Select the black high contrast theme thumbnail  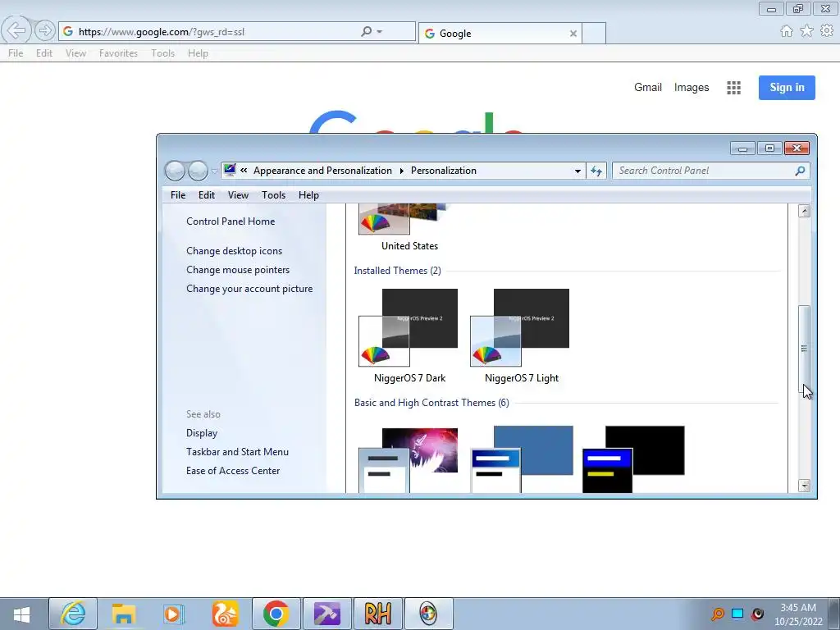coord(633,459)
